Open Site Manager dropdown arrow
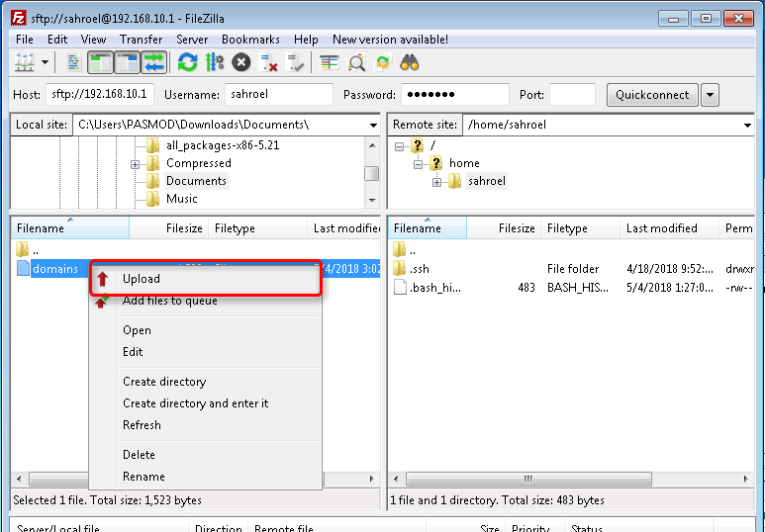The width and height of the screenshot is (765, 532). coord(45,62)
